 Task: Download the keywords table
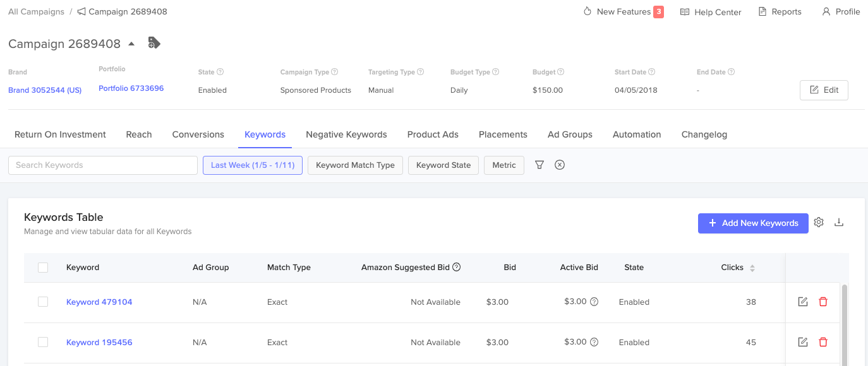click(839, 222)
